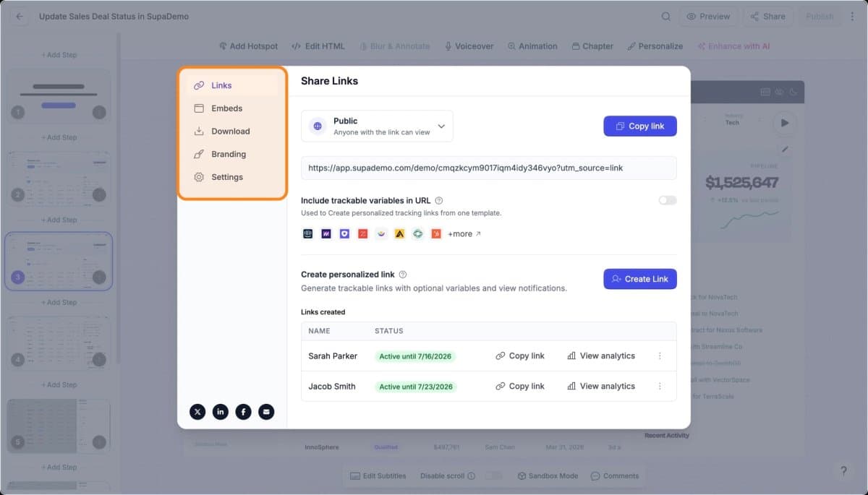Open Animation tool
This screenshot has width=868, height=495.
532,46
